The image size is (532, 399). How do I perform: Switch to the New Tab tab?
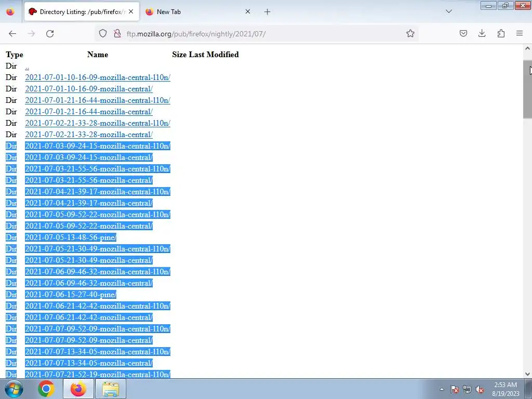pyautogui.click(x=198, y=11)
